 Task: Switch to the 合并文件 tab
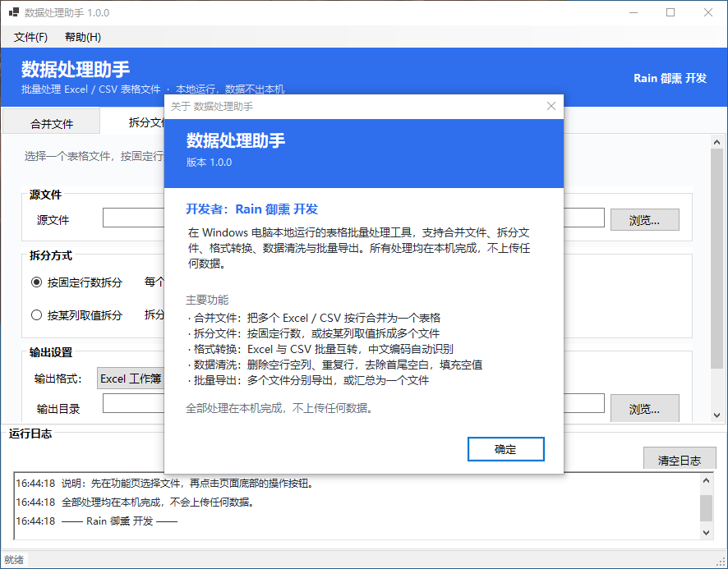[x=52, y=123]
